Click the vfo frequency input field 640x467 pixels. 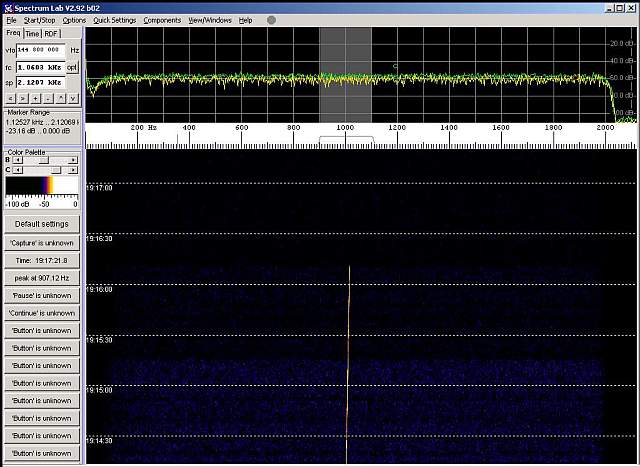tap(40, 50)
